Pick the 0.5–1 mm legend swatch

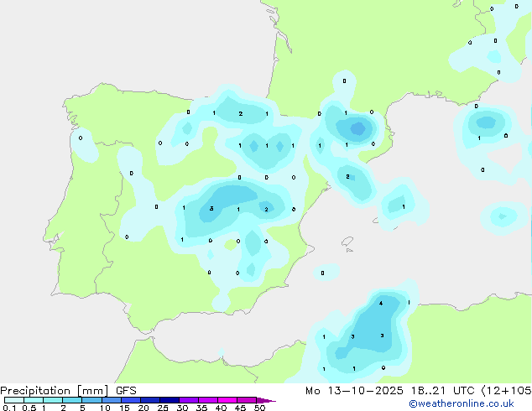tap(34, 400)
